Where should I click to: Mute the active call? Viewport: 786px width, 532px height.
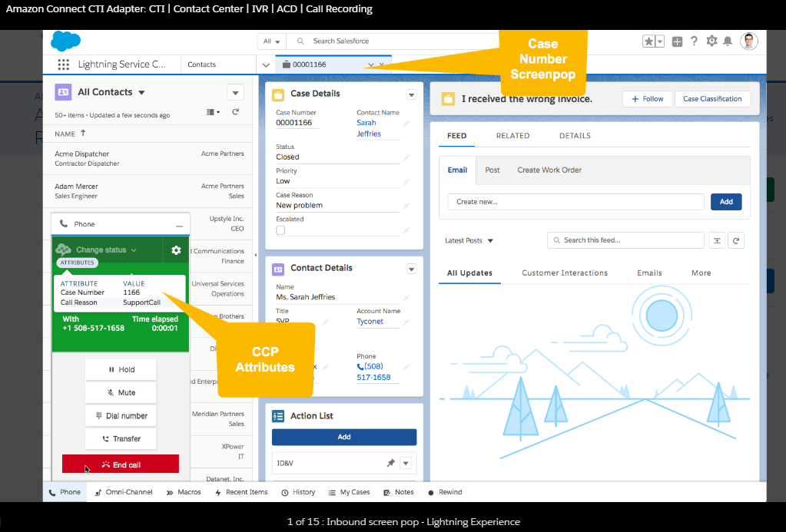(x=121, y=393)
